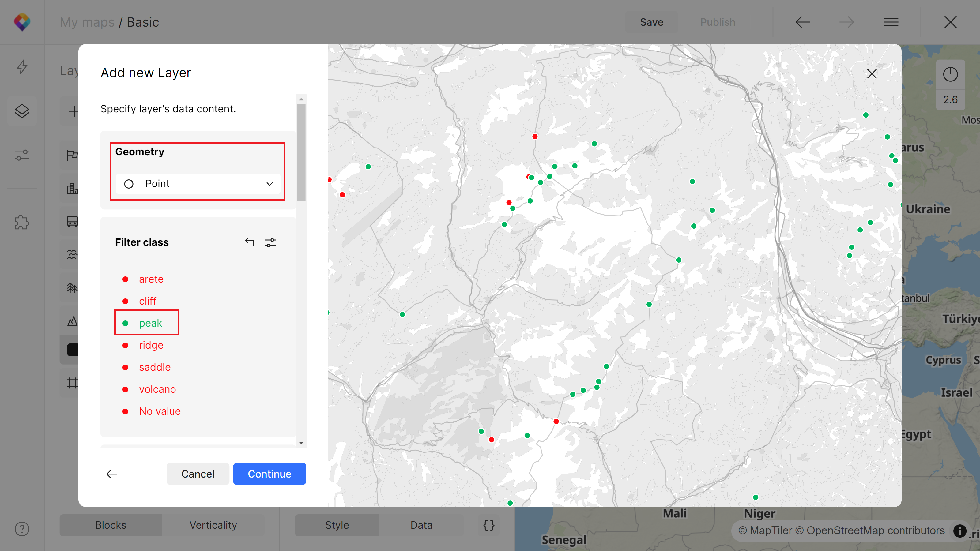Click the filter settings sliders icon
This screenshot has height=551, width=980.
(270, 242)
